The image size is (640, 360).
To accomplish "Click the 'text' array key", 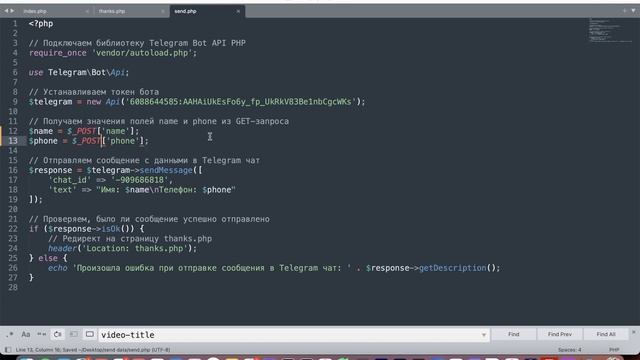I will coord(62,190).
